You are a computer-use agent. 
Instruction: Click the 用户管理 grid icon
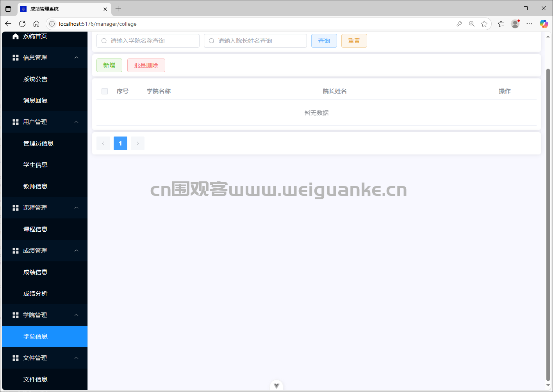click(16, 122)
